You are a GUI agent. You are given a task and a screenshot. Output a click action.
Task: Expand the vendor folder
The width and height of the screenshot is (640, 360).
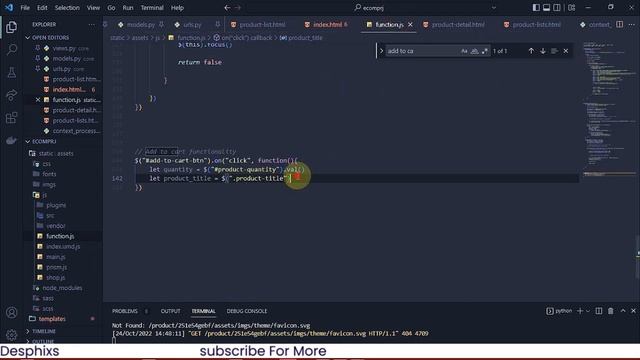(x=56, y=226)
